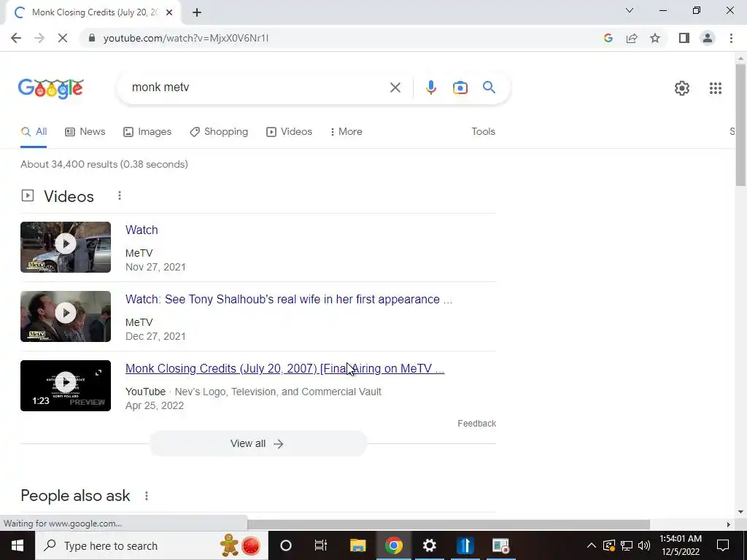The image size is (747, 560).
Task: Expand the More search categories
Action: click(347, 132)
